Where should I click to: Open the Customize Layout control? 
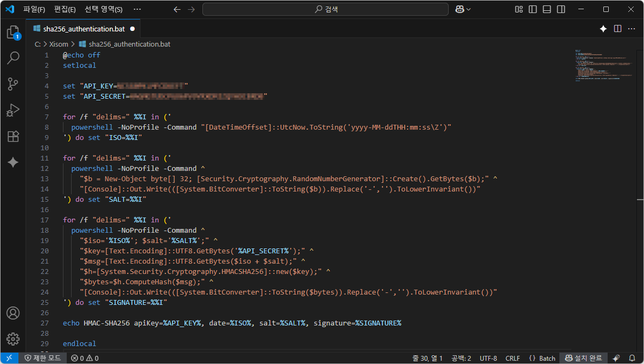[519, 9]
